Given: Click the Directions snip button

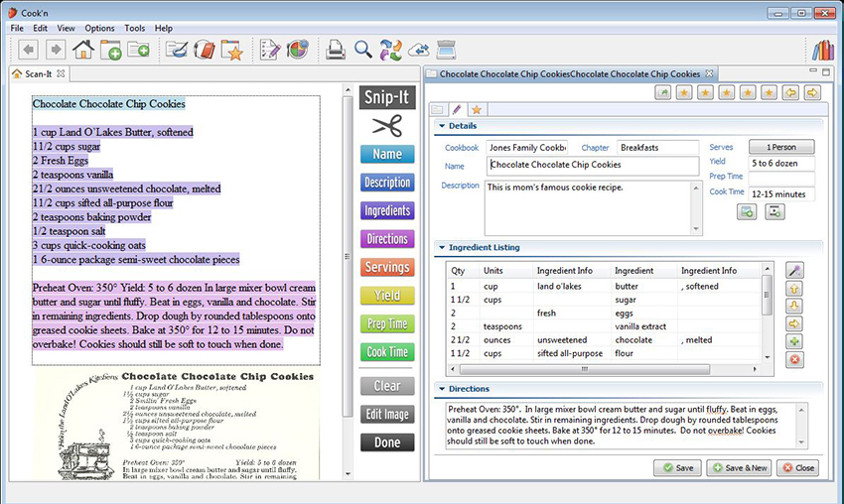Looking at the screenshot, I should [387, 239].
